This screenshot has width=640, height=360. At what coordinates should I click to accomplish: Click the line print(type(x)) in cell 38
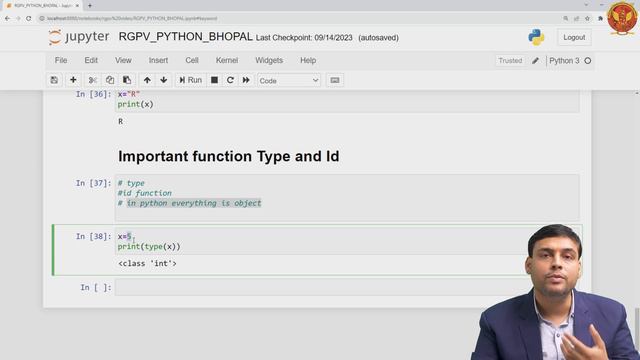click(x=149, y=247)
